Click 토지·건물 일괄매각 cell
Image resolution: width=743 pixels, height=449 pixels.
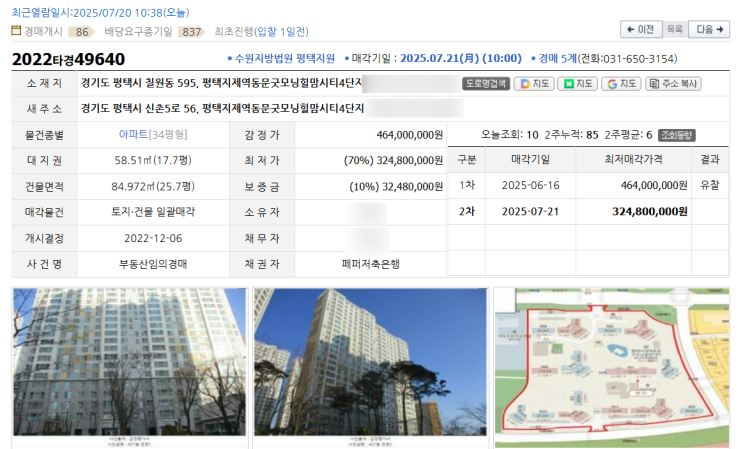153,212
